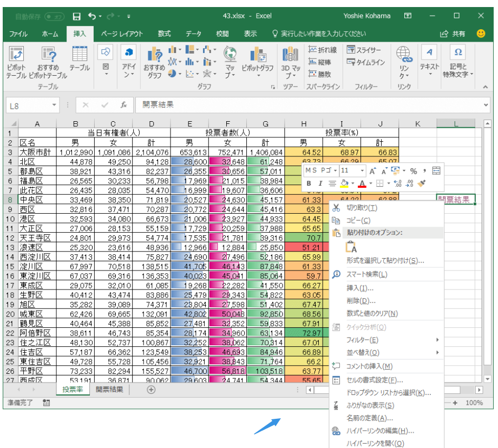Choose Copy (コピー) from the context menu
498x448 pixels.
[x=386, y=220]
